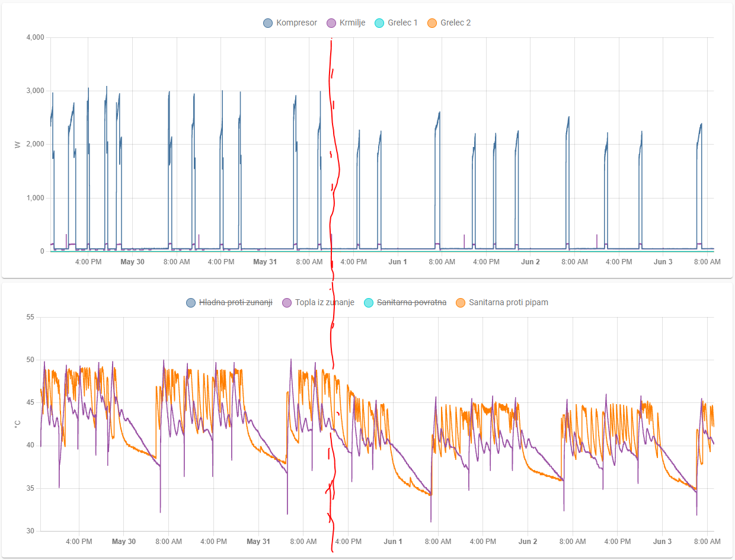Toggle the Grelec 1 series label

(x=402, y=23)
